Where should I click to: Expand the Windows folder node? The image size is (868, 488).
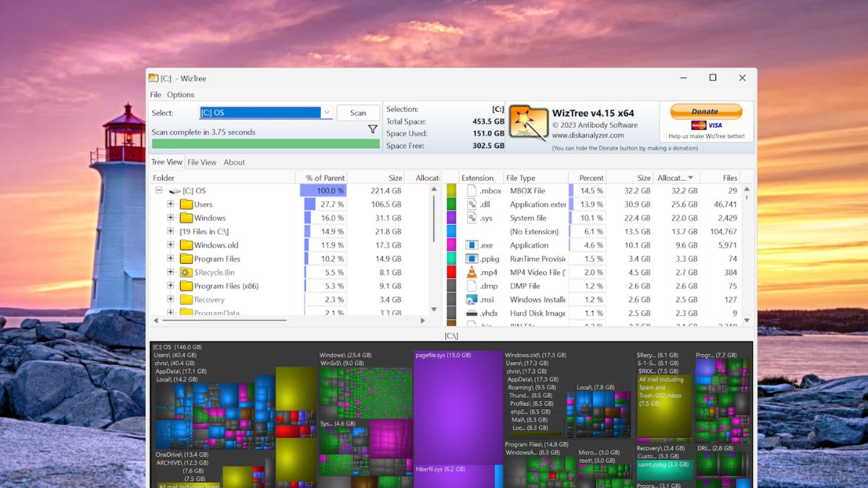(x=171, y=218)
